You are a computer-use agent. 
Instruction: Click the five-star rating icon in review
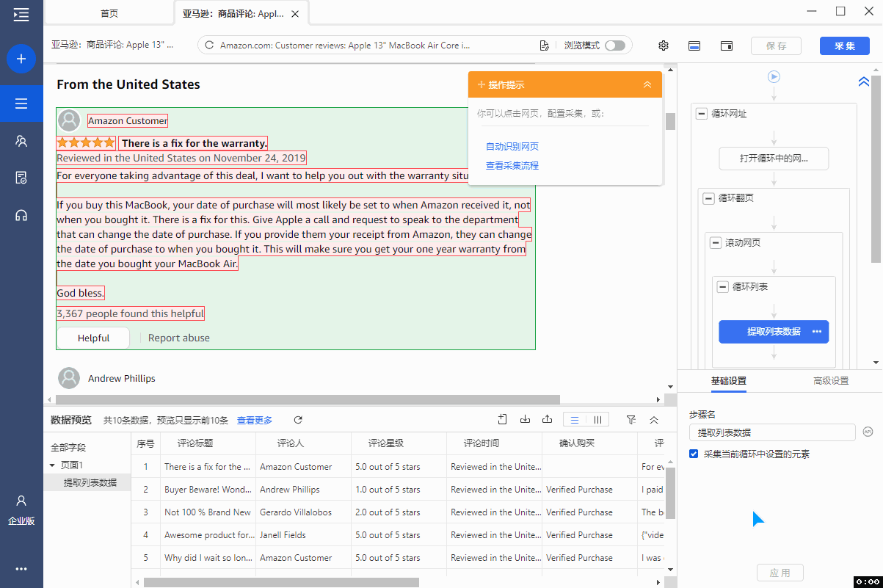86,143
